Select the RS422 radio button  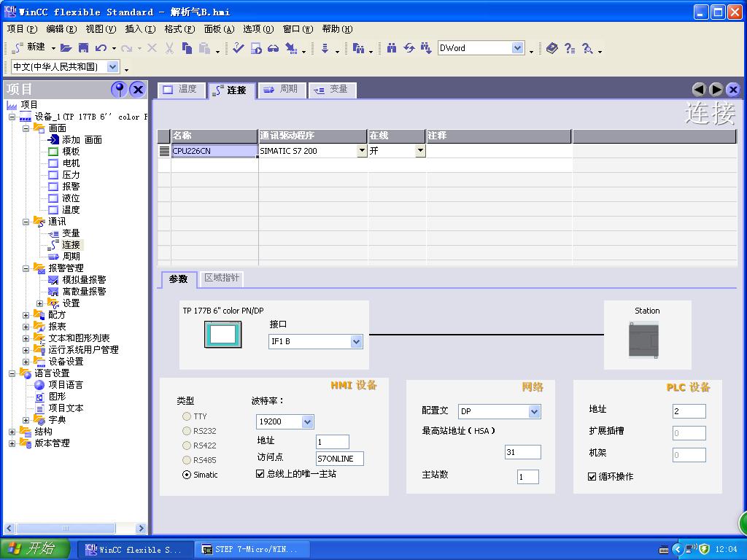tap(187, 446)
